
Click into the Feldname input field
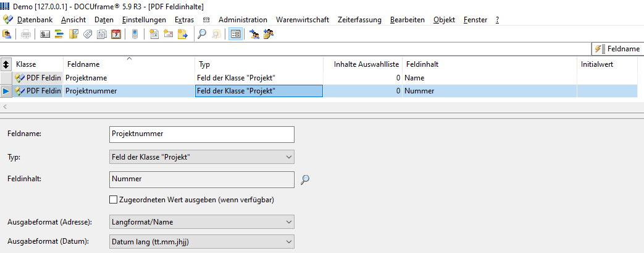pyautogui.click(x=202, y=134)
